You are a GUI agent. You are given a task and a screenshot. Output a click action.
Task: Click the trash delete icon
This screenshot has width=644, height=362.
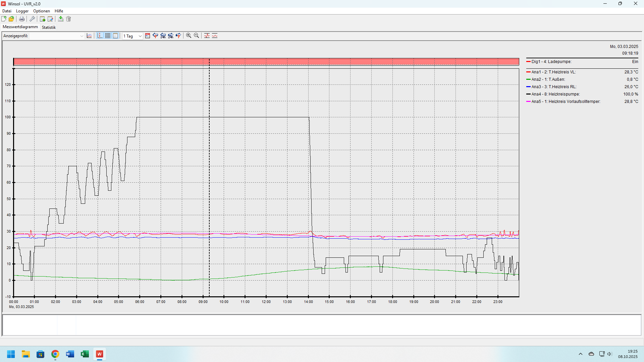click(x=68, y=19)
